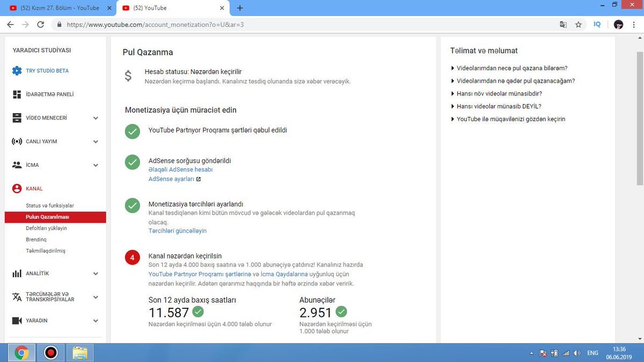The width and height of the screenshot is (644, 362).
Task: Expand 'Videolarımdan nə qədər pul qazanacağam?' help item
Action: click(x=513, y=81)
